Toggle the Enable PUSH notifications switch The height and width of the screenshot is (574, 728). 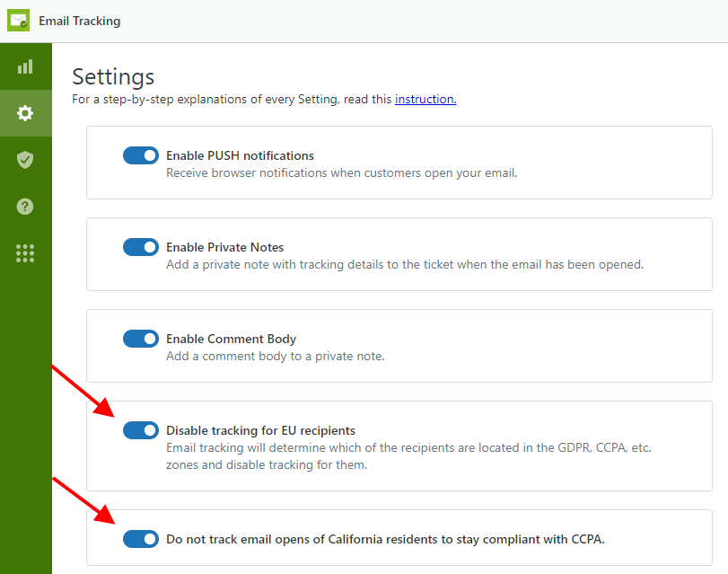pos(141,155)
